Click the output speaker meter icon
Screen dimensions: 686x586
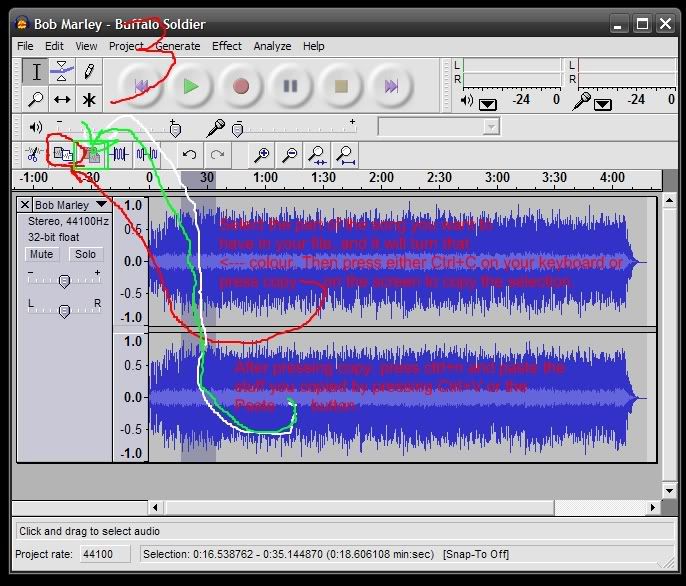click(x=467, y=102)
